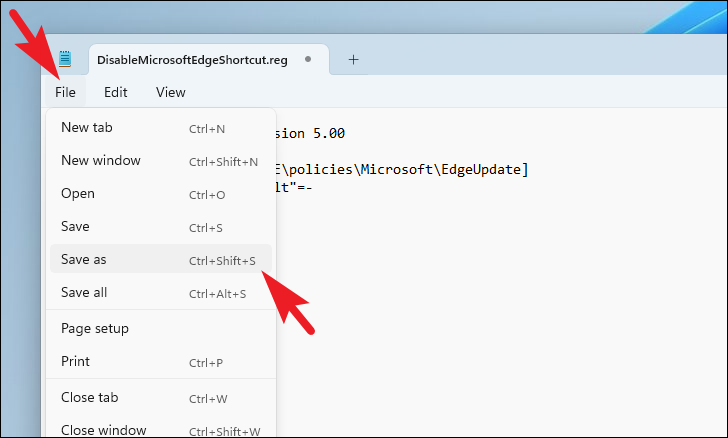Choose Save as from the menu
Viewport: 728px width, 438px height.
pos(161,259)
